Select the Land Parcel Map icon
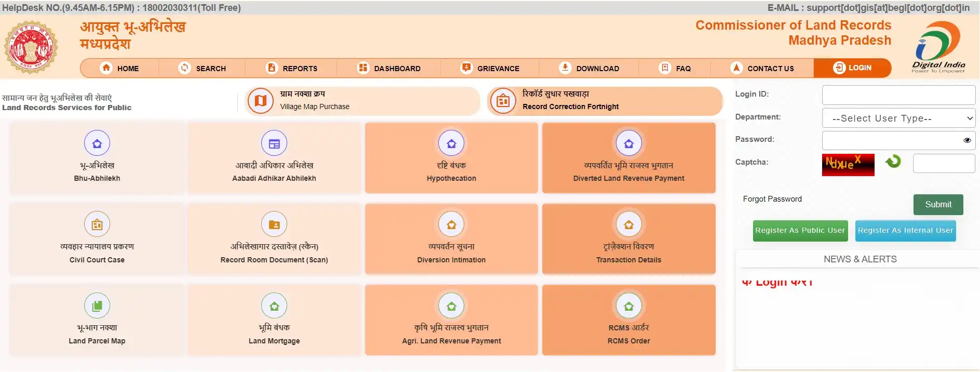Screen dimensions: 980x372 (x=97, y=305)
